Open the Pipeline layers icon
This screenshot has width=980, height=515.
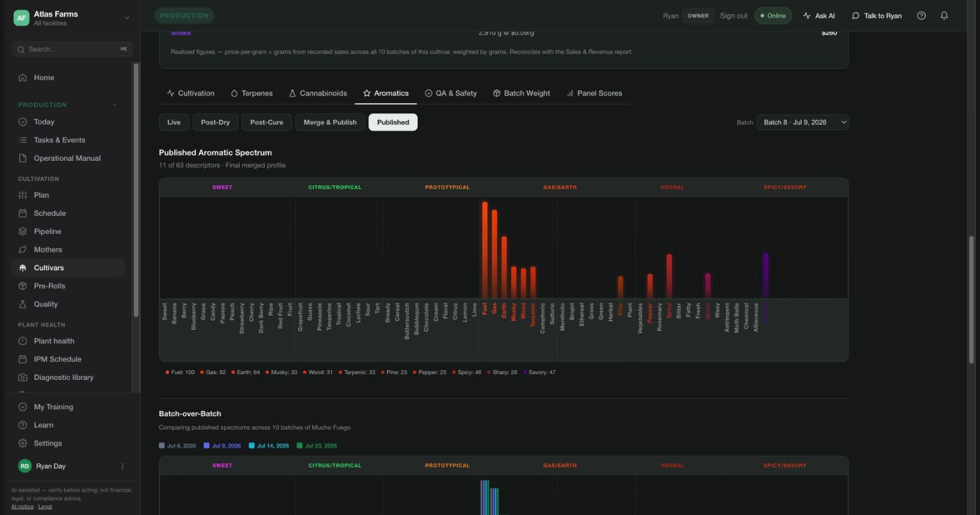pyautogui.click(x=22, y=231)
